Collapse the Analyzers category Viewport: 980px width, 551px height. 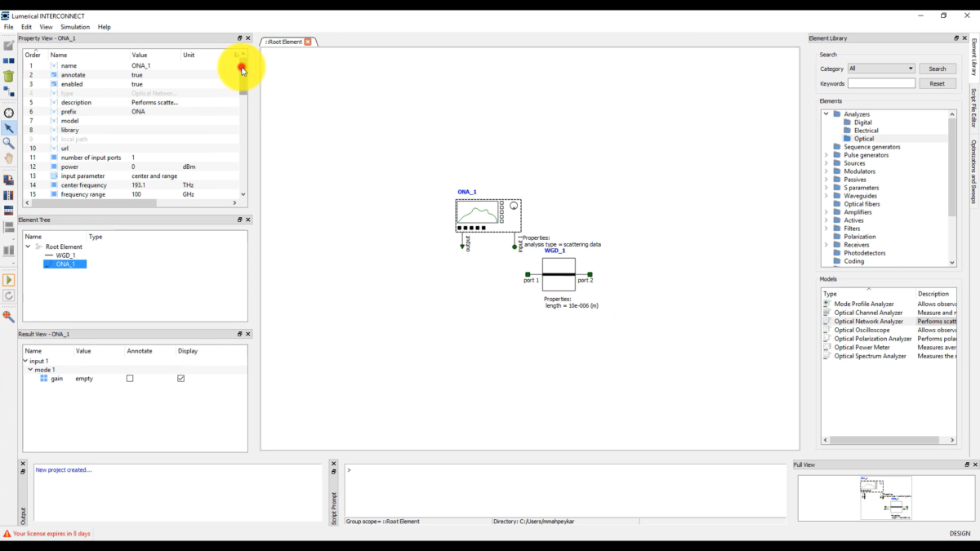pos(826,114)
